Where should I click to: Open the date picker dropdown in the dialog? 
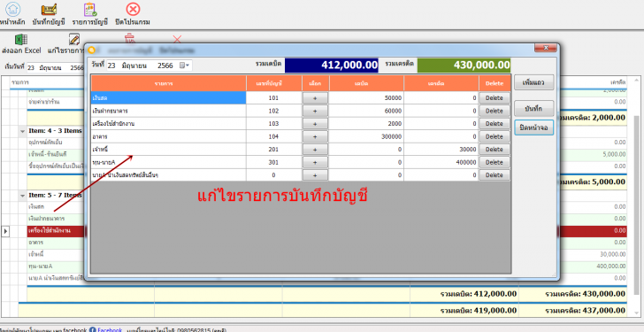point(185,65)
